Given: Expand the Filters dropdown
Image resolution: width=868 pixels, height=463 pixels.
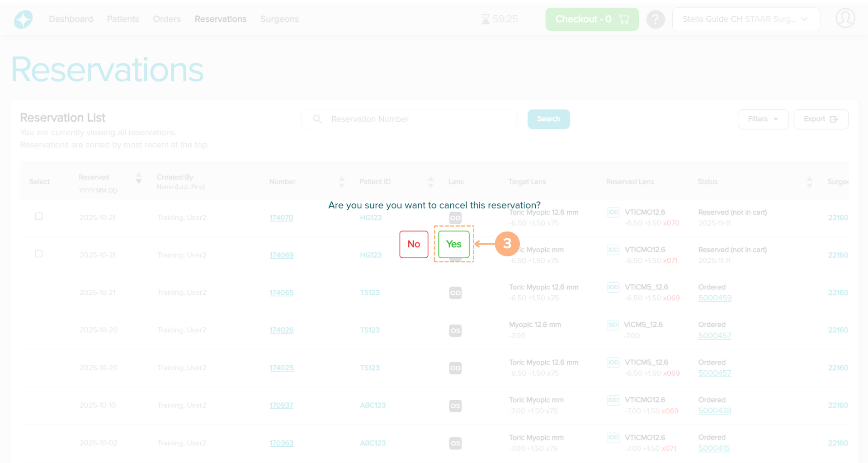Looking at the screenshot, I should 763,119.
